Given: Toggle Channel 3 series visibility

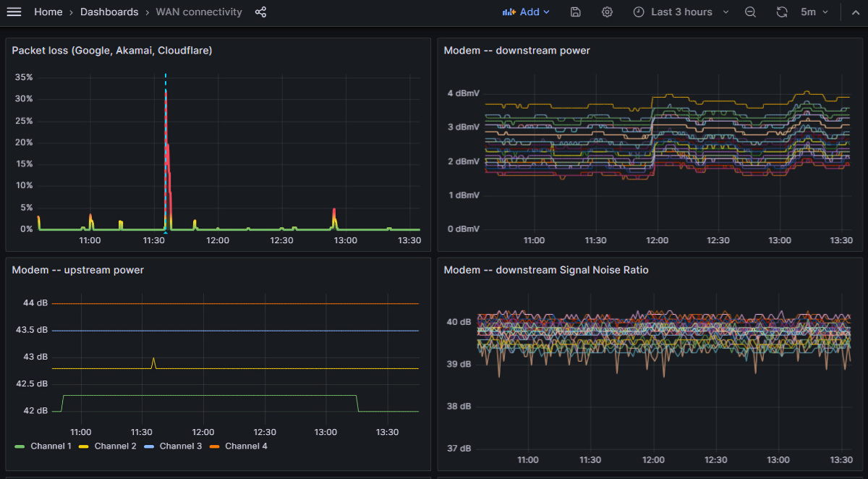Looking at the screenshot, I should (180, 446).
